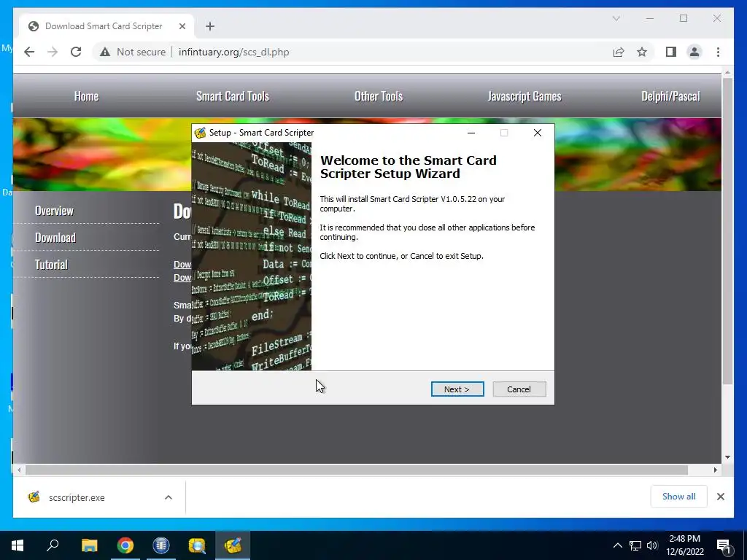Open the Chrome side panel
Screen dimensions: 747x560
pos(671,52)
